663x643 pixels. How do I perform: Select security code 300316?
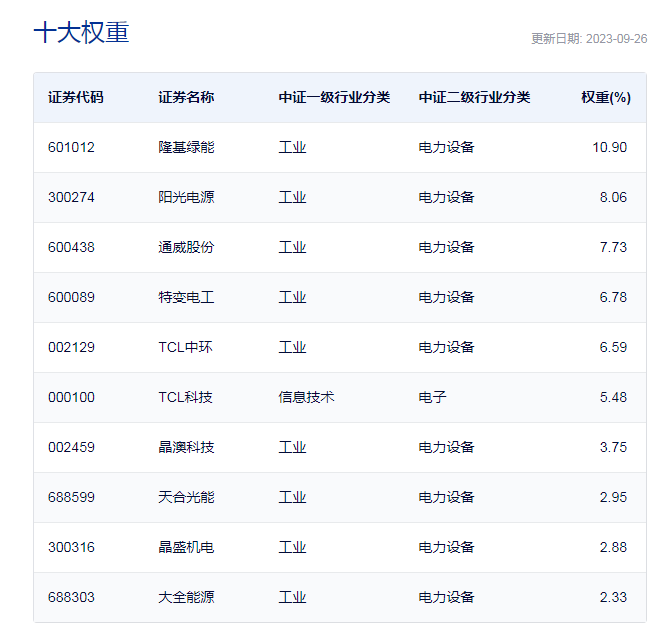[71, 547]
